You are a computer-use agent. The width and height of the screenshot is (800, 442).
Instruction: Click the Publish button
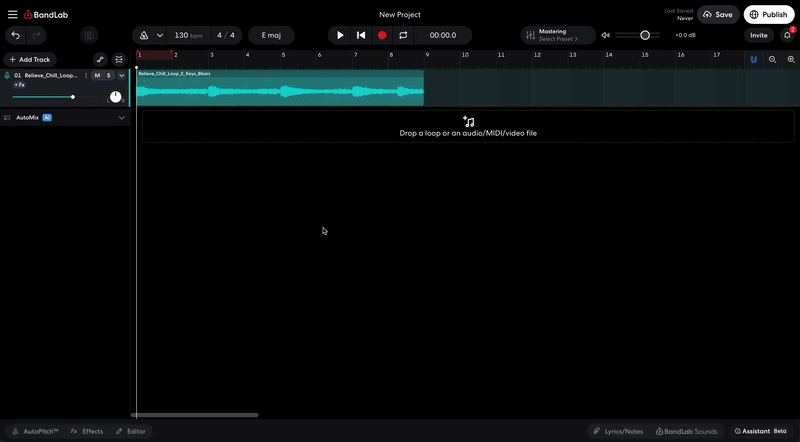[x=768, y=15]
